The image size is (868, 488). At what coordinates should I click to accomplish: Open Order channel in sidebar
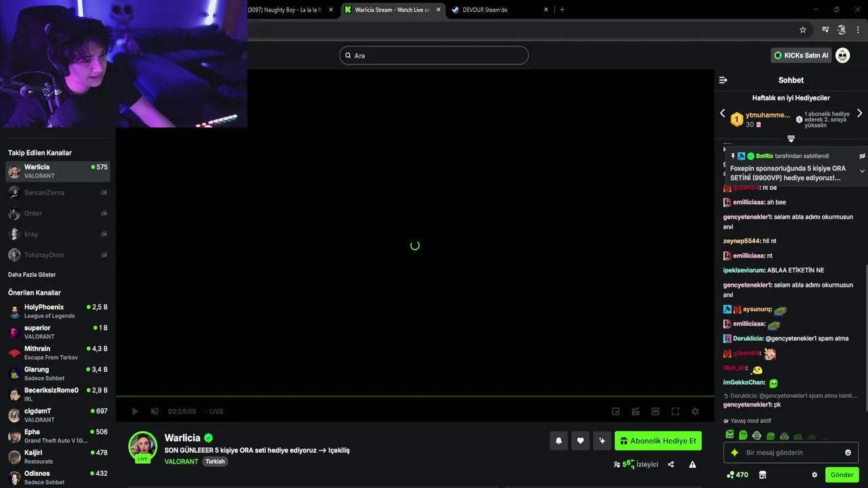58,213
